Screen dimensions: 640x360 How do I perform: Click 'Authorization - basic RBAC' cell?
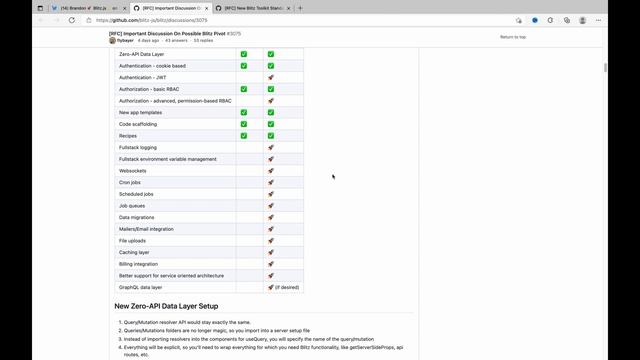(175, 89)
